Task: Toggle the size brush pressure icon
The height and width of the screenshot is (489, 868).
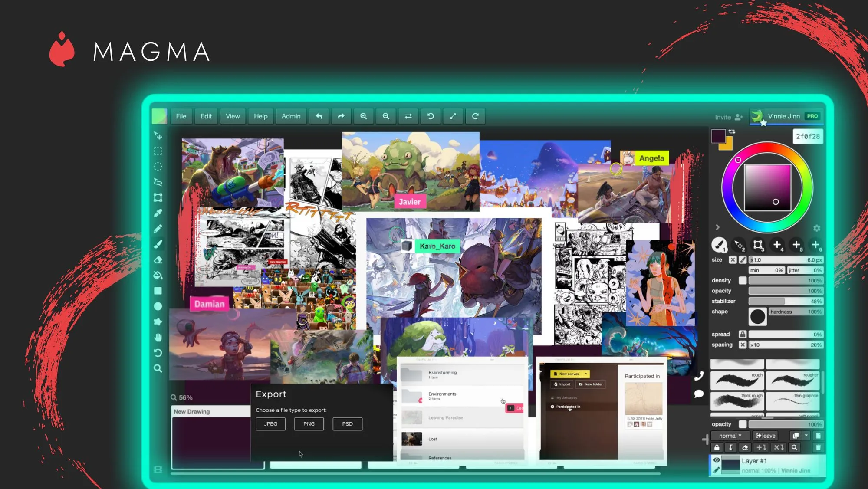Action: (x=743, y=260)
